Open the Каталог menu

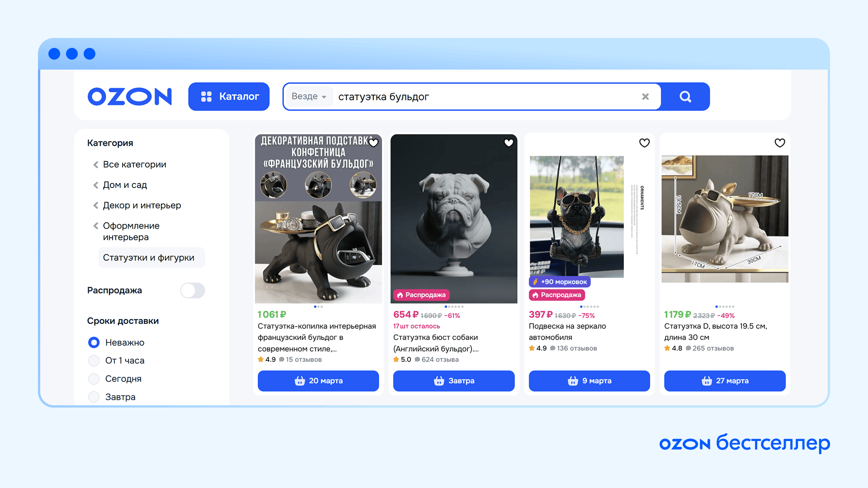point(229,97)
